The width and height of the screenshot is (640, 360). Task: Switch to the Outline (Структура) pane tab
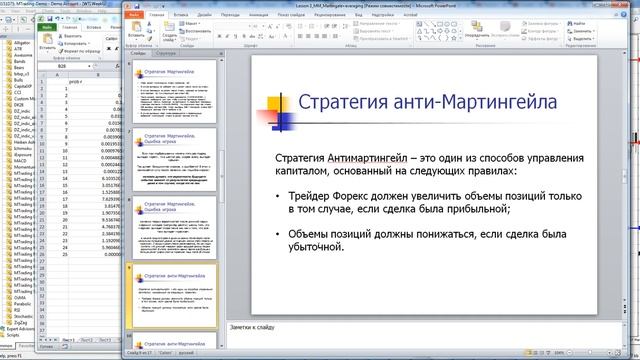tap(166, 53)
